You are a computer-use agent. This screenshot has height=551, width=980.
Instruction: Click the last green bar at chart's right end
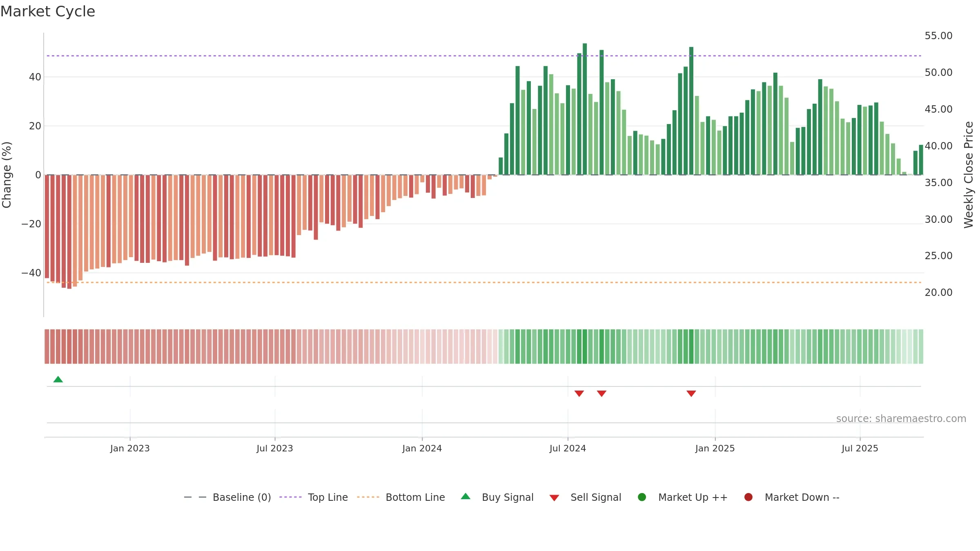pyautogui.click(x=921, y=160)
